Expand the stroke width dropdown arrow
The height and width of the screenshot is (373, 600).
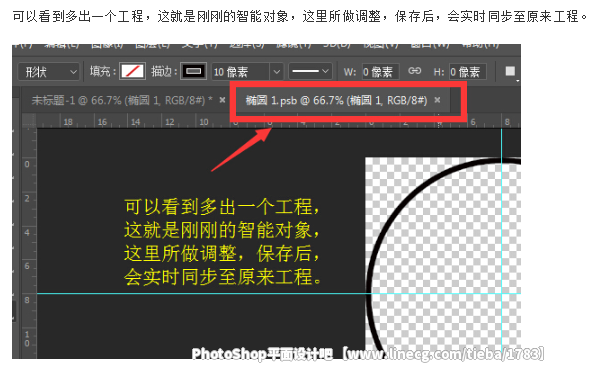click(277, 72)
